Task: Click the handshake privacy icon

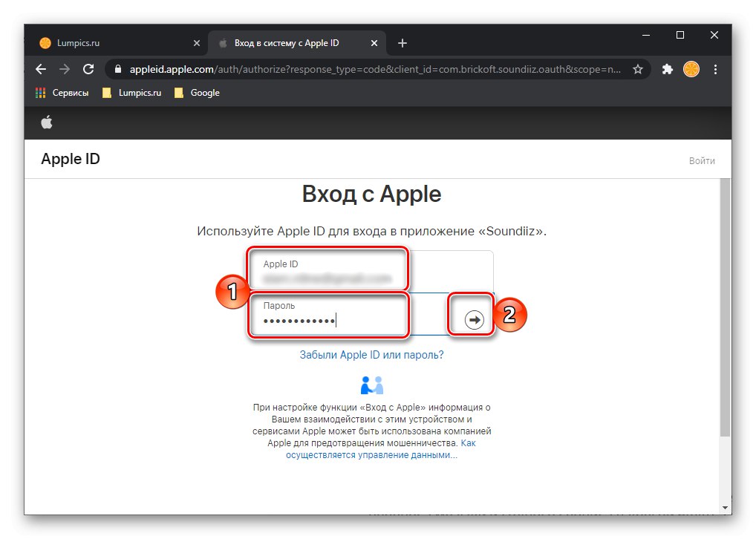Action: pyautogui.click(x=372, y=385)
